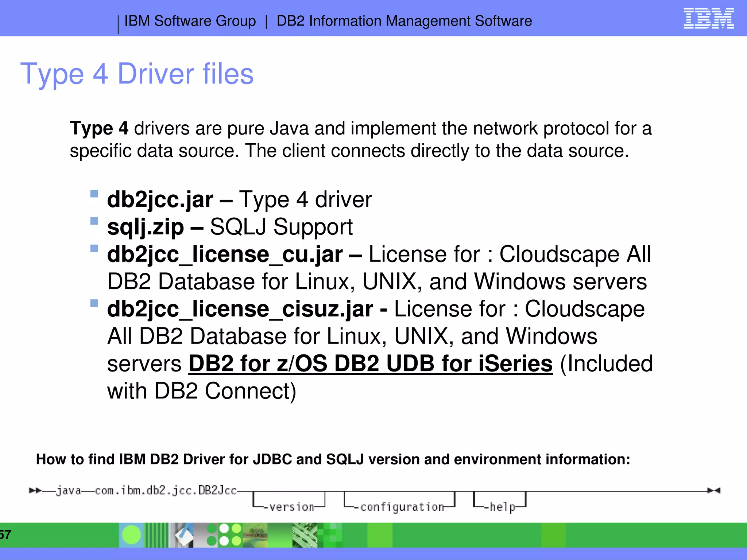Screen dimensions: 747x560
Task: Click the 'java' command in syntax diagram
Action: point(68,491)
